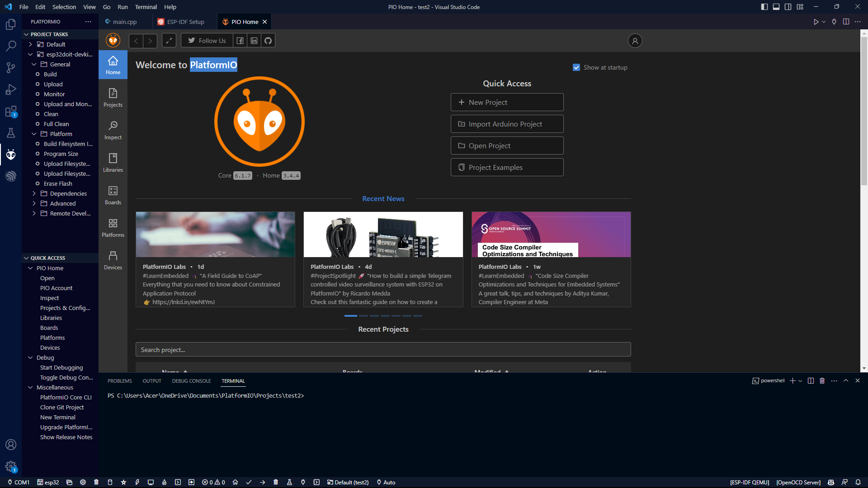The width and height of the screenshot is (868, 488).
Task: Open the Terminal menu
Action: (146, 7)
